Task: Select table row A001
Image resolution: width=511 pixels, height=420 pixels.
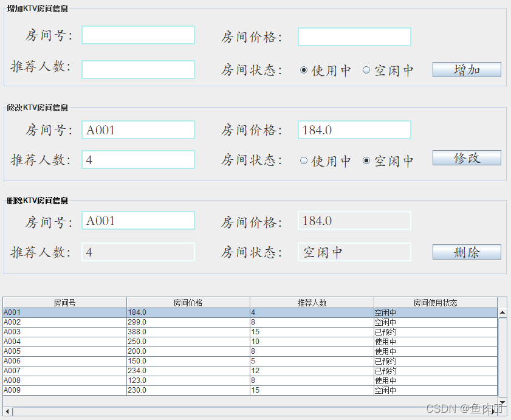Action: click(250, 312)
